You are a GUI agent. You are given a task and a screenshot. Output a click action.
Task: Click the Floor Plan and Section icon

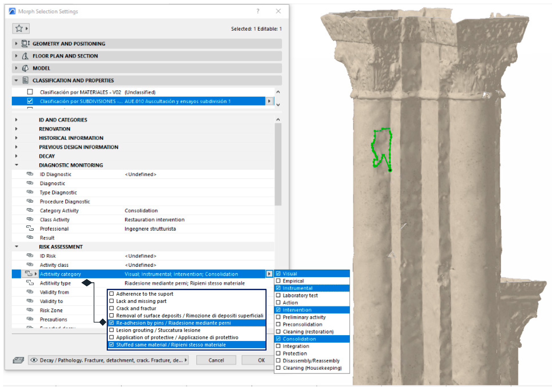click(x=25, y=56)
